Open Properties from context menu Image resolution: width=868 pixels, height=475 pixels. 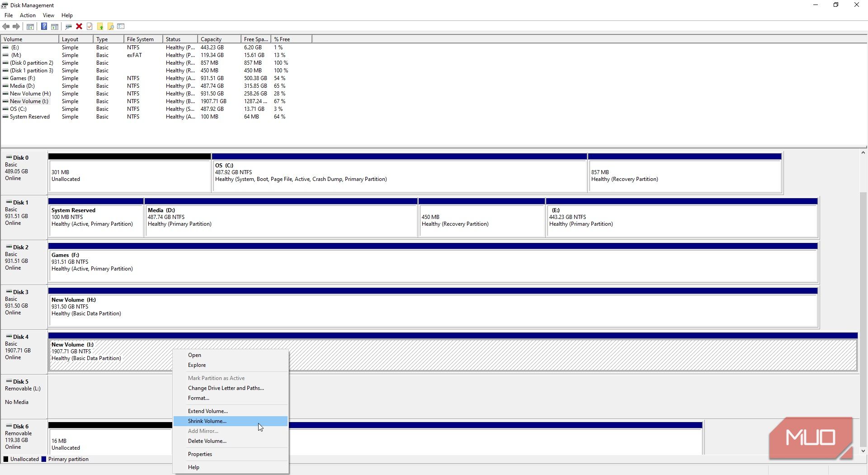coord(231,454)
